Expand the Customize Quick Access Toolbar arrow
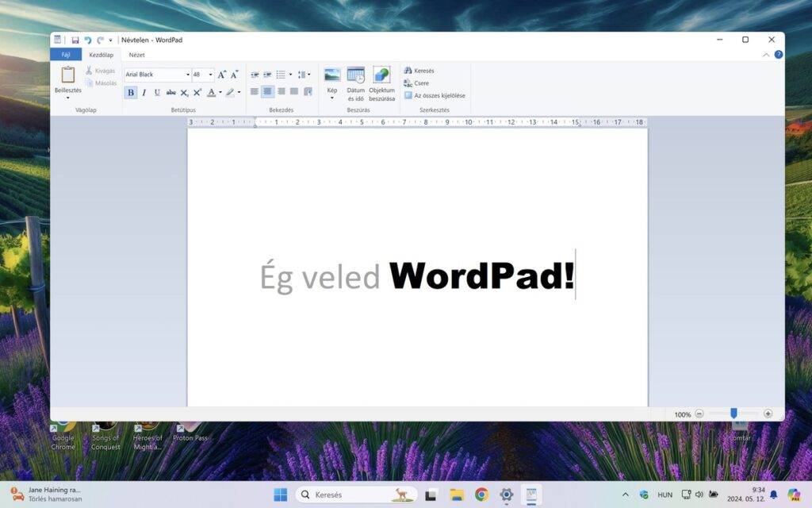 (110, 40)
